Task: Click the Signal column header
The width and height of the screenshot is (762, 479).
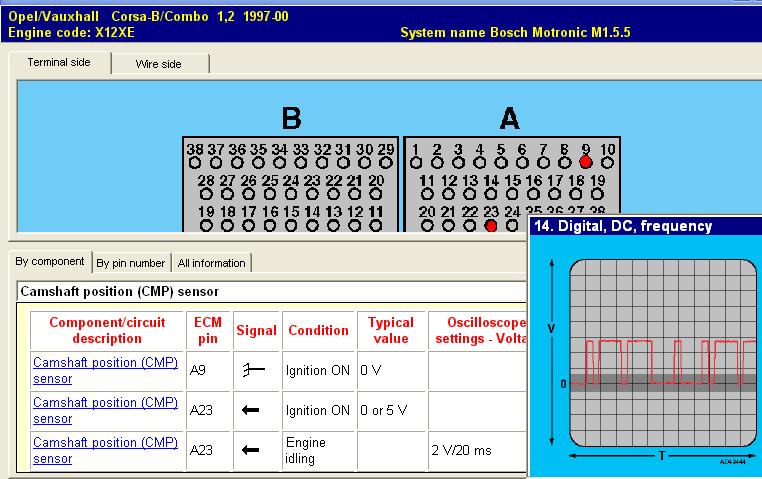Action: 256,330
